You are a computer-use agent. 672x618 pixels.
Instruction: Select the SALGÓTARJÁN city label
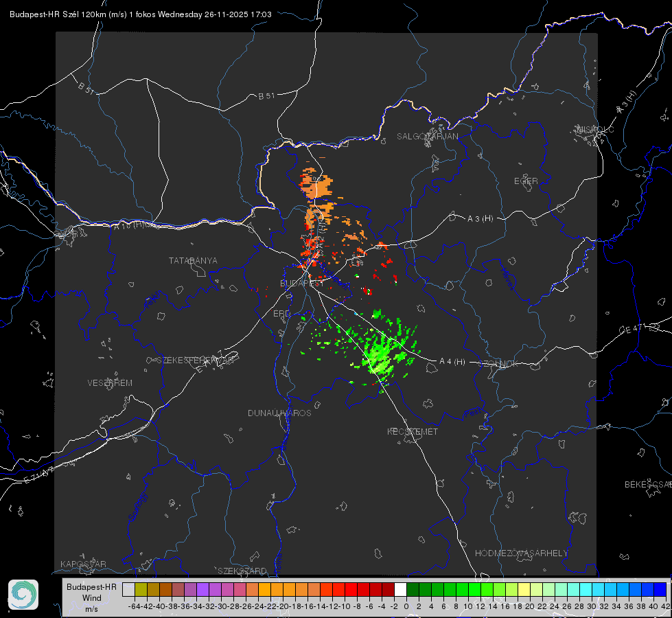point(427,137)
